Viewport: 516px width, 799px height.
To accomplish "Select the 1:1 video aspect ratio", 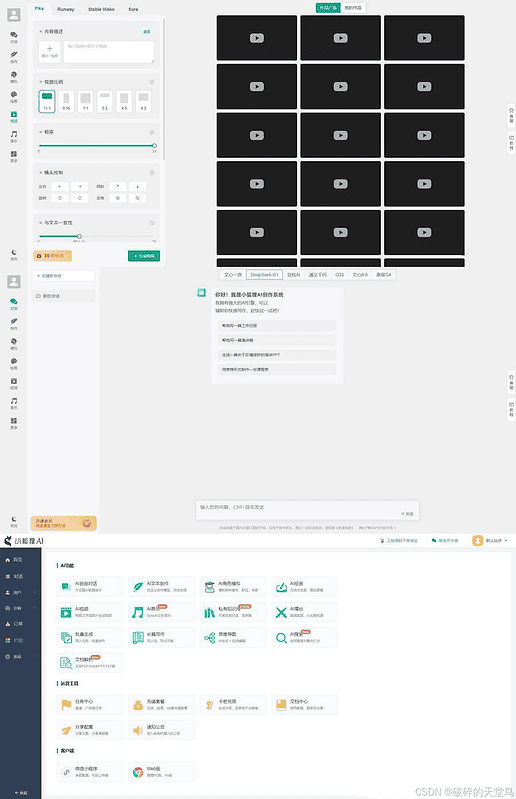I will click(86, 101).
